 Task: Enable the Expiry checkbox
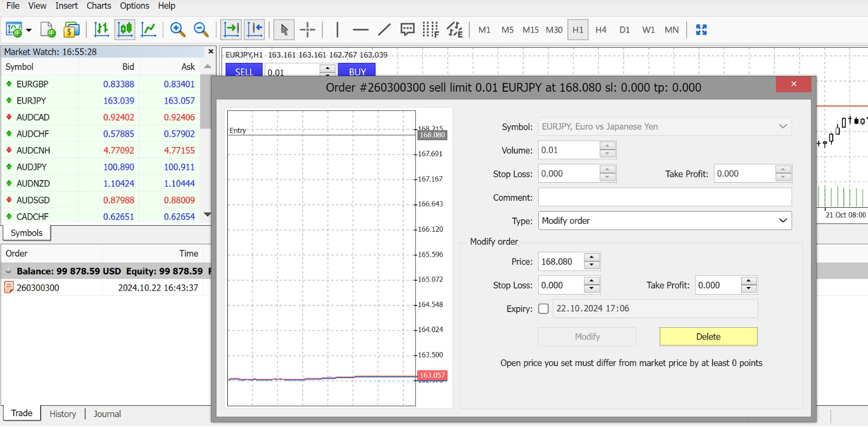[543, 309]
